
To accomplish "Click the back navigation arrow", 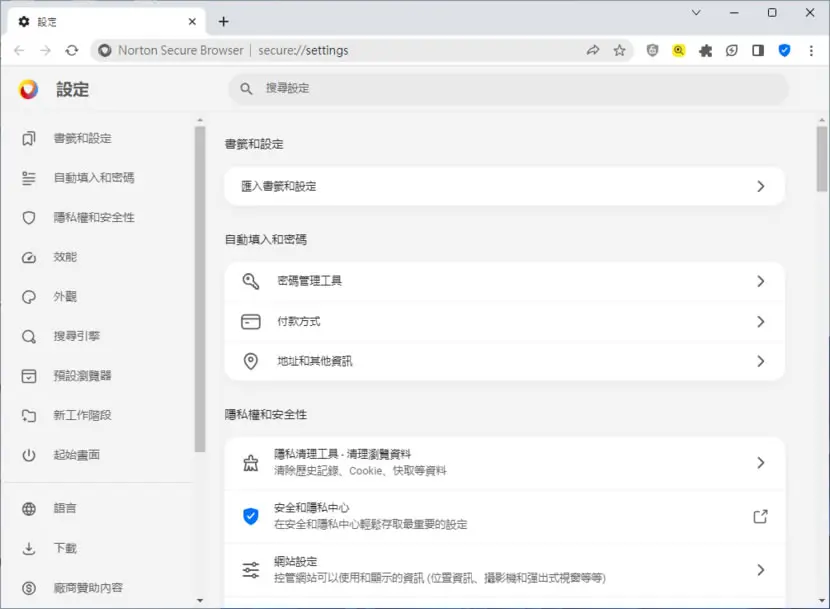I will pos(20,50).
